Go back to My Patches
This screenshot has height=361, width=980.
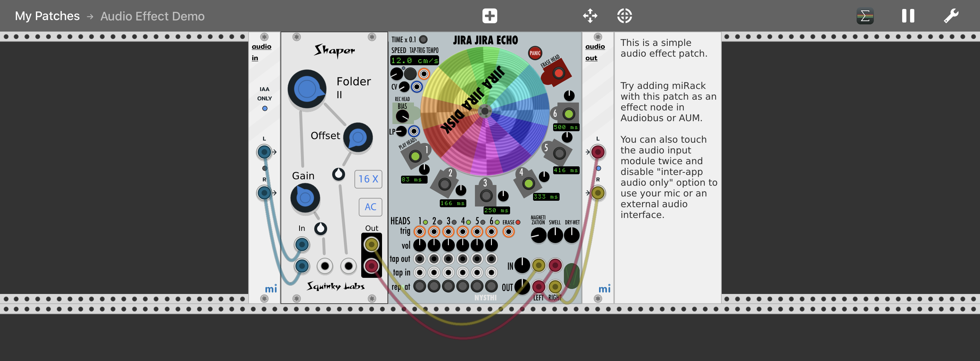47,16
